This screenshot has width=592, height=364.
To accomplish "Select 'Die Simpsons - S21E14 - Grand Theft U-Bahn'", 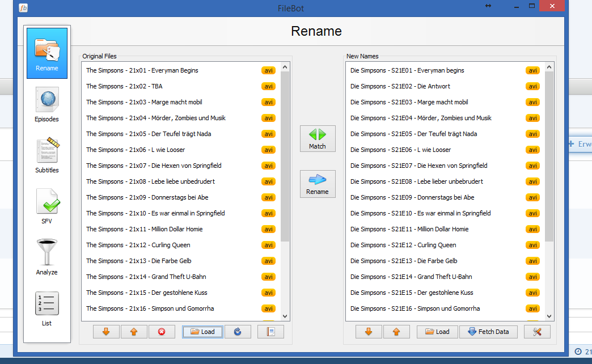I will pyautogui.click(x=446, y=277).
